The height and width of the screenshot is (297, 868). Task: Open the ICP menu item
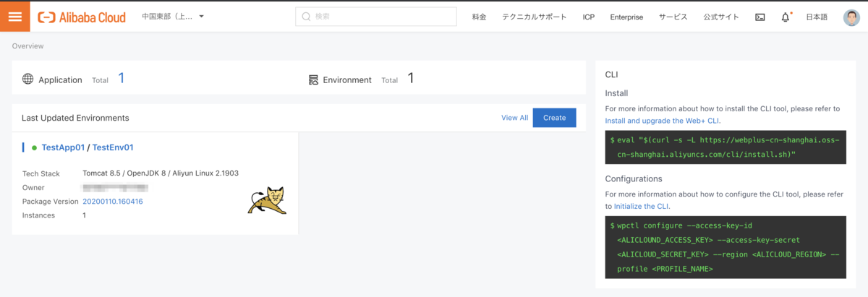588,17
